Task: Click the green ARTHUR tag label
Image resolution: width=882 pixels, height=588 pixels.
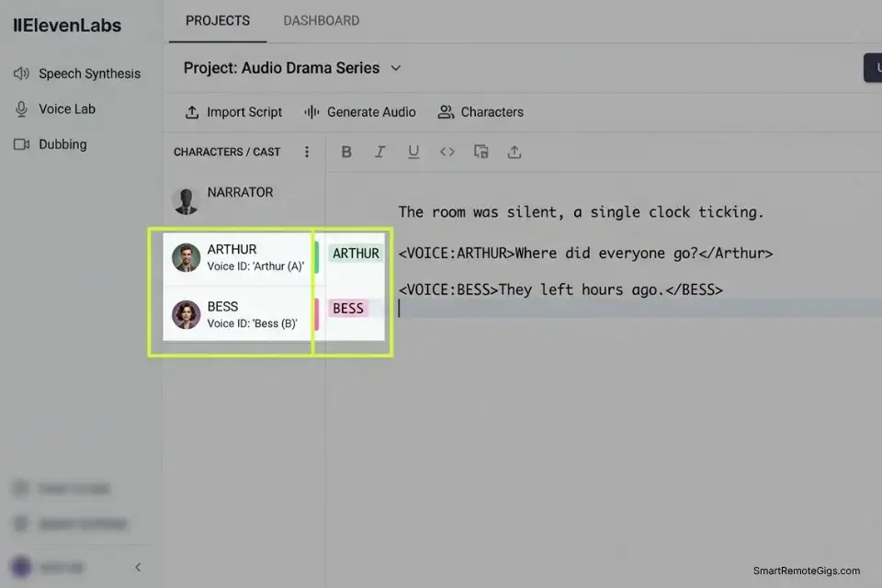Action: [356, 254]
